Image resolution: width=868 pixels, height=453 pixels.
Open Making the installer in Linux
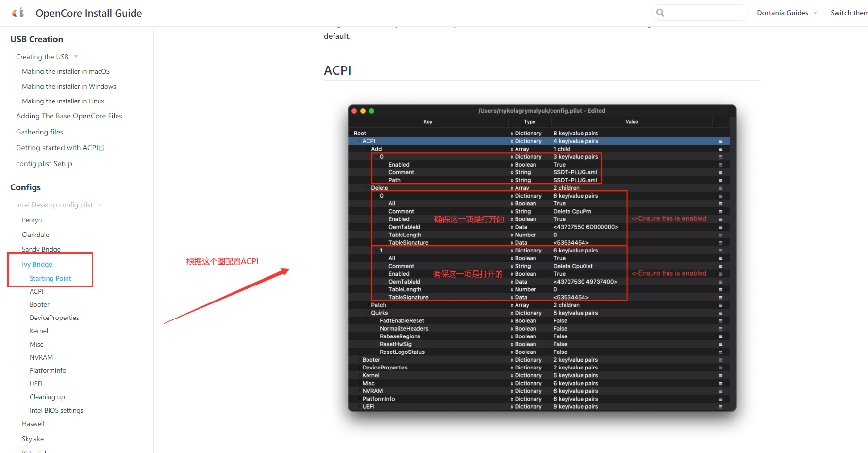click(x=63, y=101)
